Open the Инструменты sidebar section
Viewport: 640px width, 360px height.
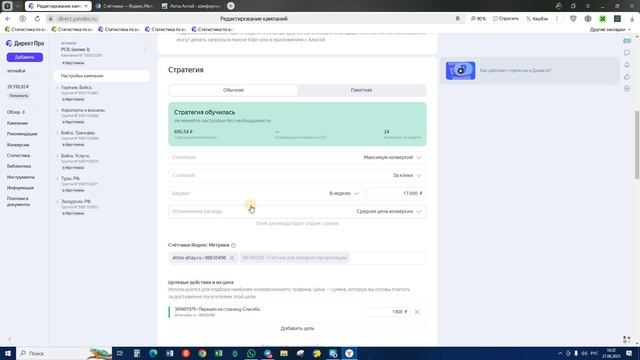21,177
